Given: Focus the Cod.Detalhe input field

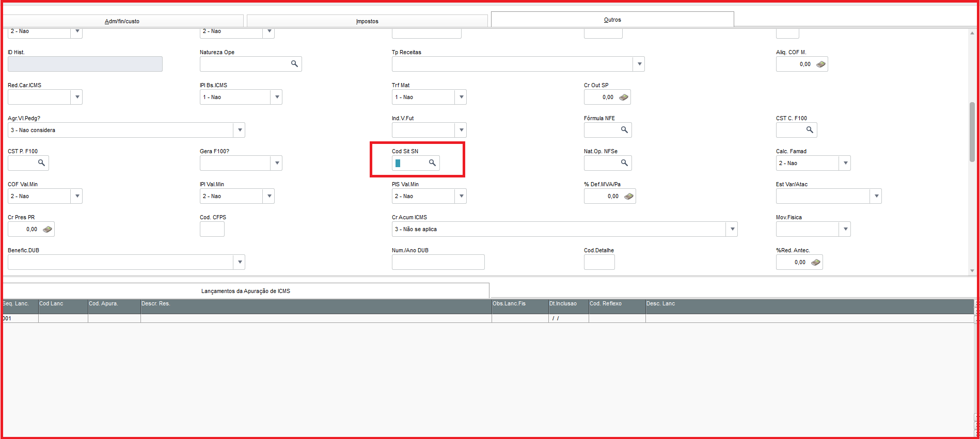Looking at the screenshot, I should (x=599, y=262).
